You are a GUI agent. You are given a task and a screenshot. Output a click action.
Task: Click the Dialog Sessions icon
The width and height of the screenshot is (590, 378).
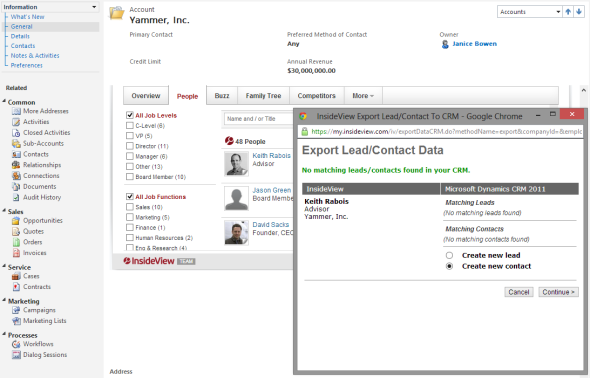(16, 355)
